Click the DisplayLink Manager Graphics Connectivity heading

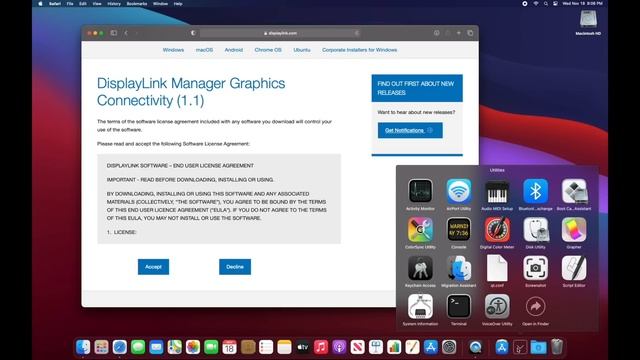coord(191,92)
